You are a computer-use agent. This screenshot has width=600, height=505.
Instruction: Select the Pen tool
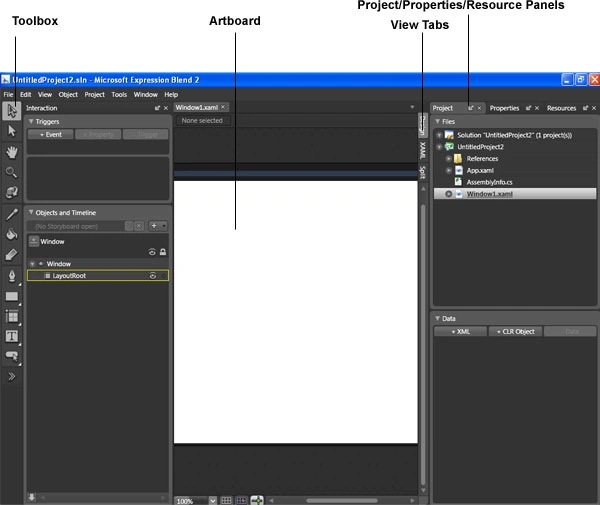[x=11, y=276]
